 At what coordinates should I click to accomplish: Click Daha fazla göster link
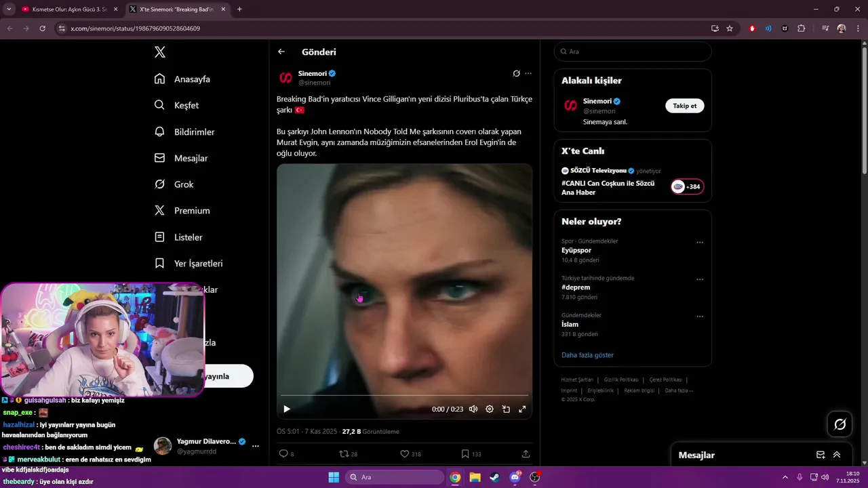[x=587, y=355]
